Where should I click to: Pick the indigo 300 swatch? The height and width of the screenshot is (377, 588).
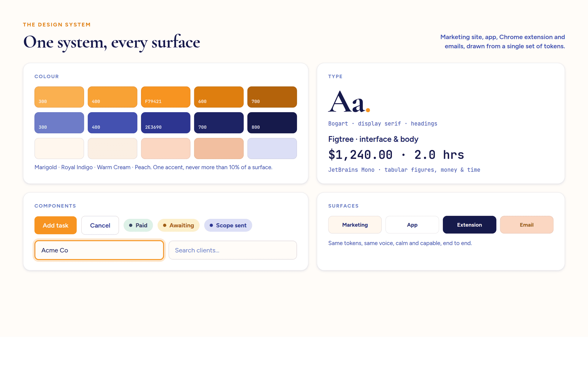[59, 123]
